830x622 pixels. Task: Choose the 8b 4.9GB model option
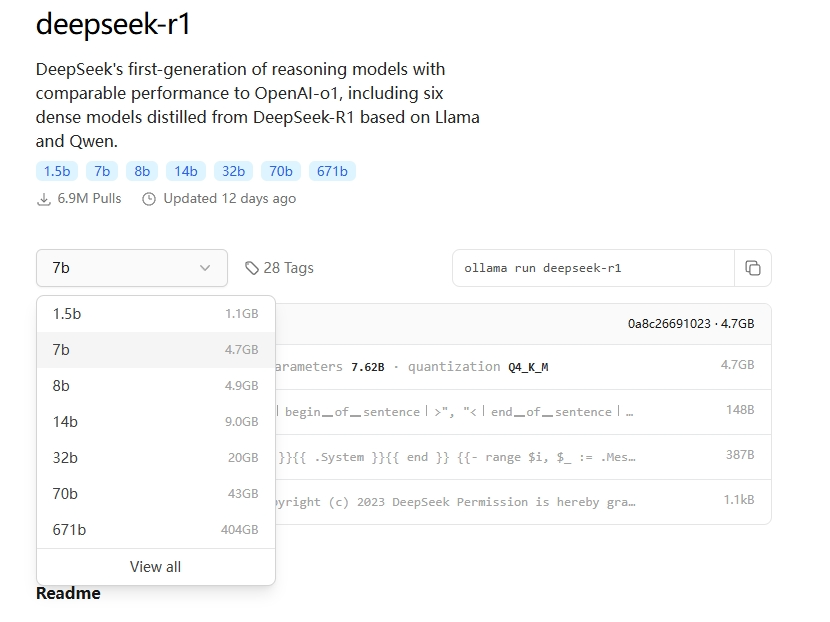point(156,386)
